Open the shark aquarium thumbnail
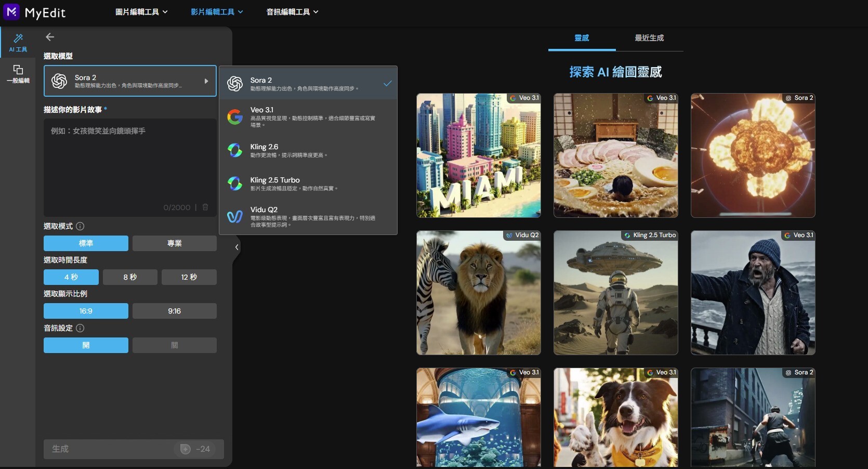 pyautogui.click(x=479, y=418)
